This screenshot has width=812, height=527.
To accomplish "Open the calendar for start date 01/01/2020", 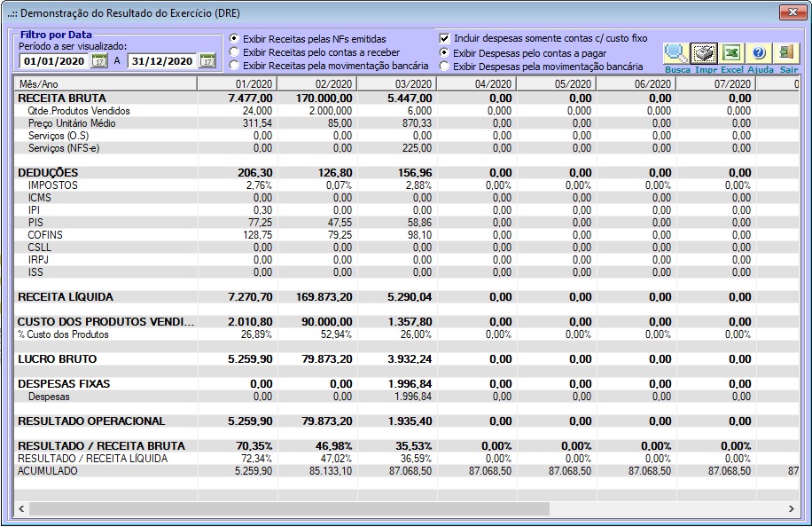I will point(99,60).
